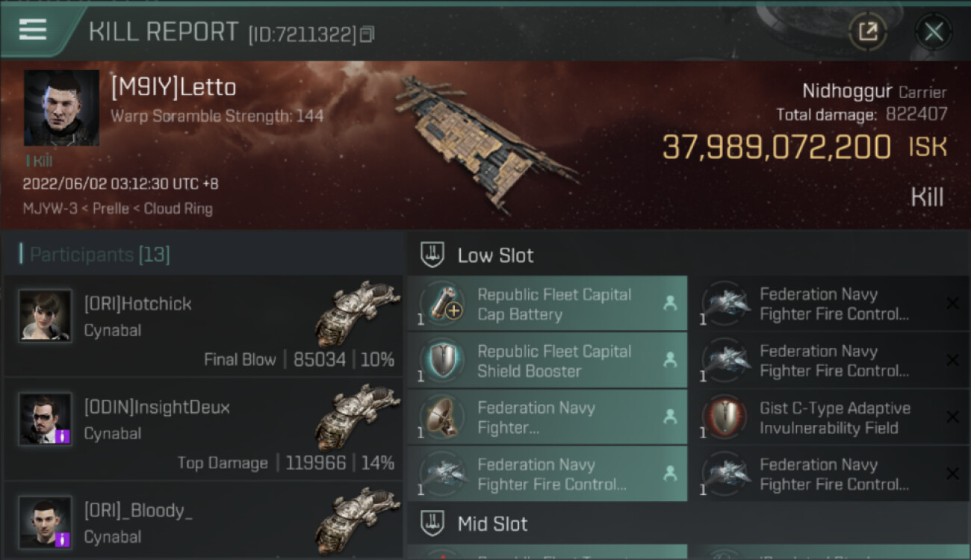Image resolution: width=971 pixels, height=560 pixels.
Task: Open the Participants [13] list header
Action: pos(100,255)
